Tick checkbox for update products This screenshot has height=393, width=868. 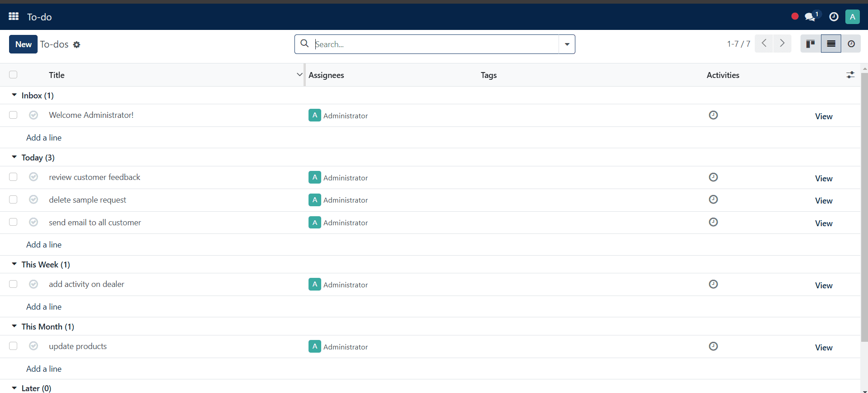(x=13, y=346)
